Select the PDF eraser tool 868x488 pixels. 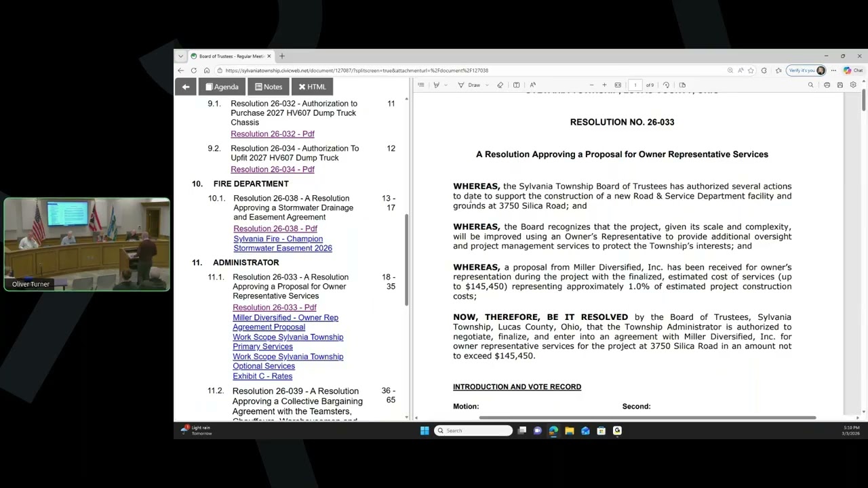point(500,85)
